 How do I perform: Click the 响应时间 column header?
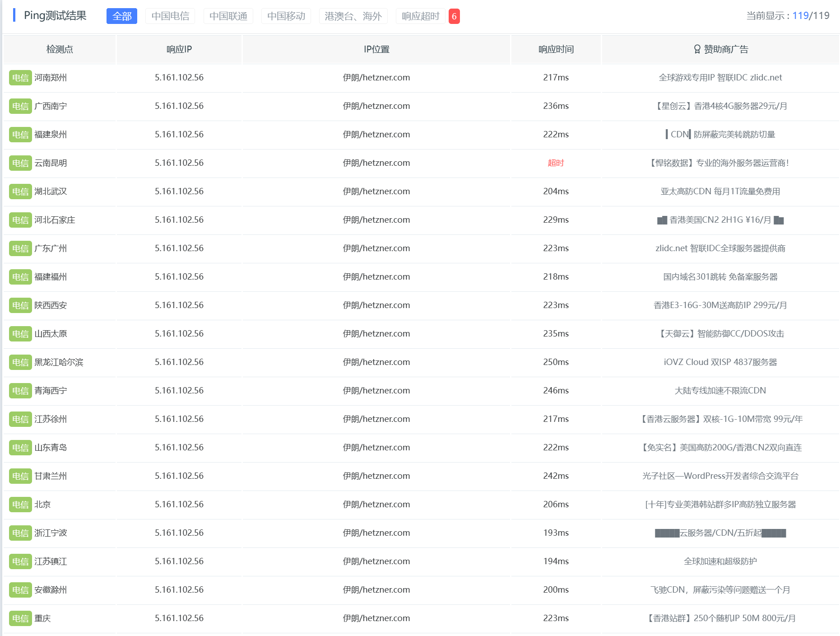click(556, 49)
